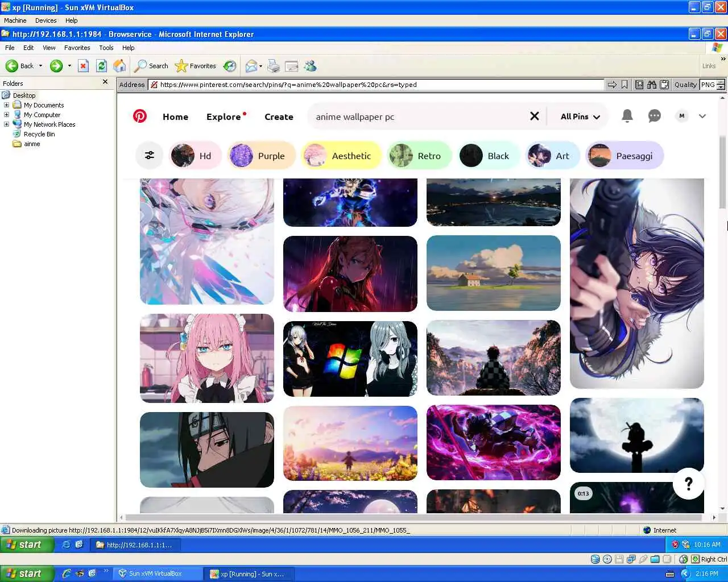Select the Retro filter chip

[x=419, y=156]
